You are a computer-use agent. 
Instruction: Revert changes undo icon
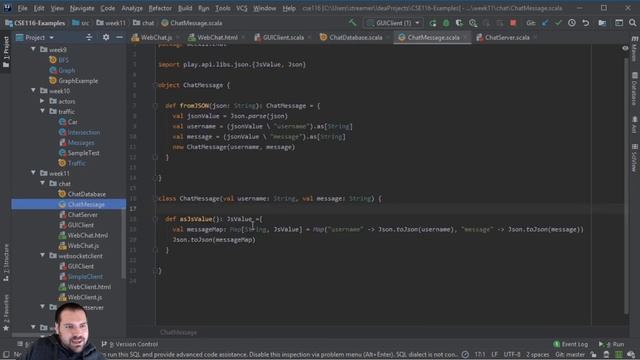[x=586, y=23]
